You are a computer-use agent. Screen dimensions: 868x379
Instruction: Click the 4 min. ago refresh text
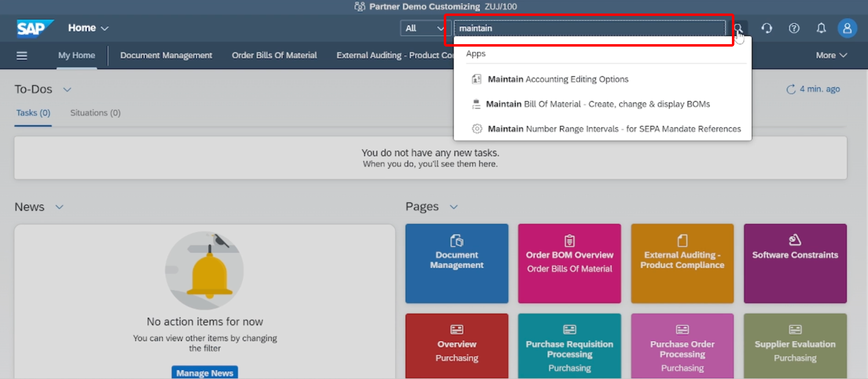[x=820, y=89]
